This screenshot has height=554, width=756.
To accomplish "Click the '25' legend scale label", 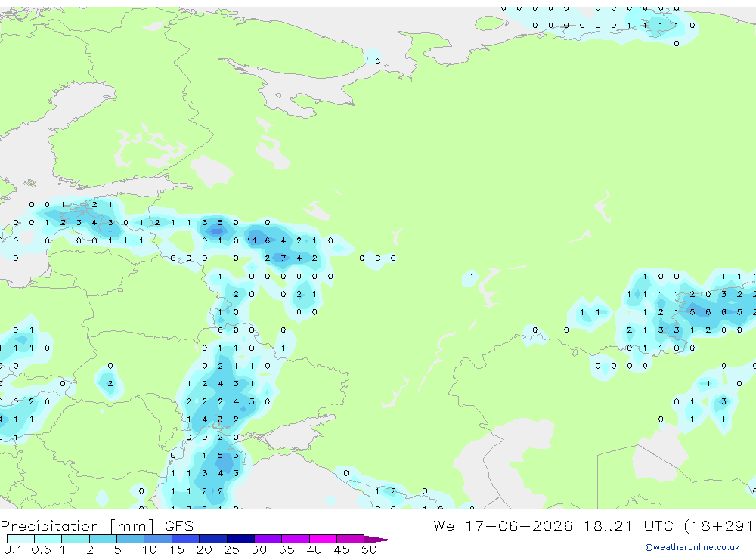I will (232, 549).
